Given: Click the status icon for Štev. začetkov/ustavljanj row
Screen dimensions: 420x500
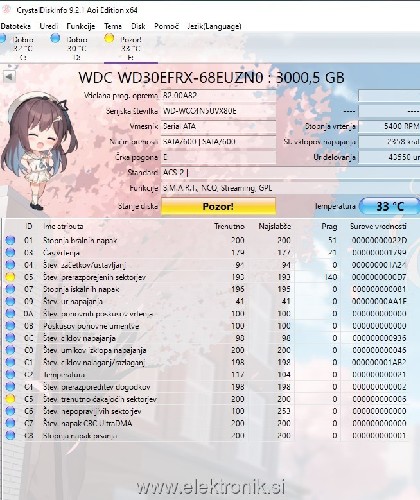Looking at the screenshot, I should 10,265.
